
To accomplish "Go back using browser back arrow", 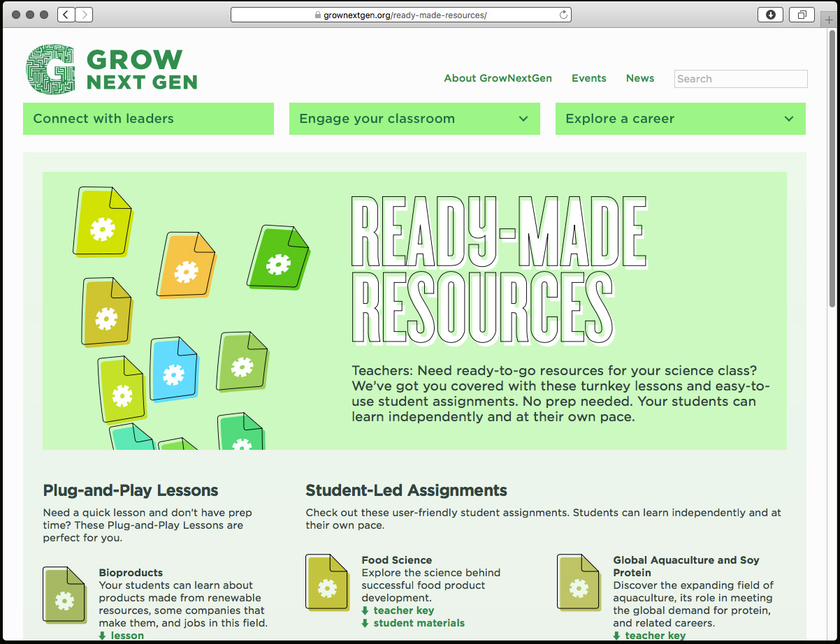I will tap(66, 15).
